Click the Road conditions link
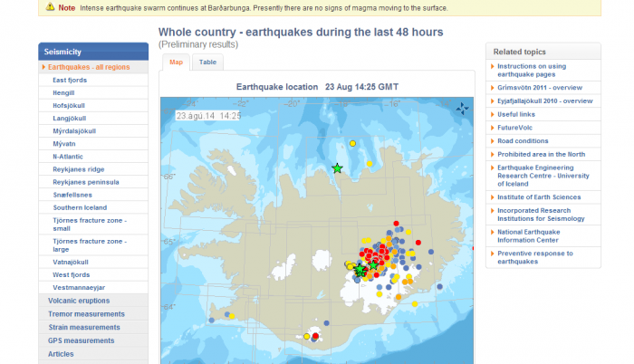The height and width of the screenshot is (364, 634). click(x=523, y=140)
